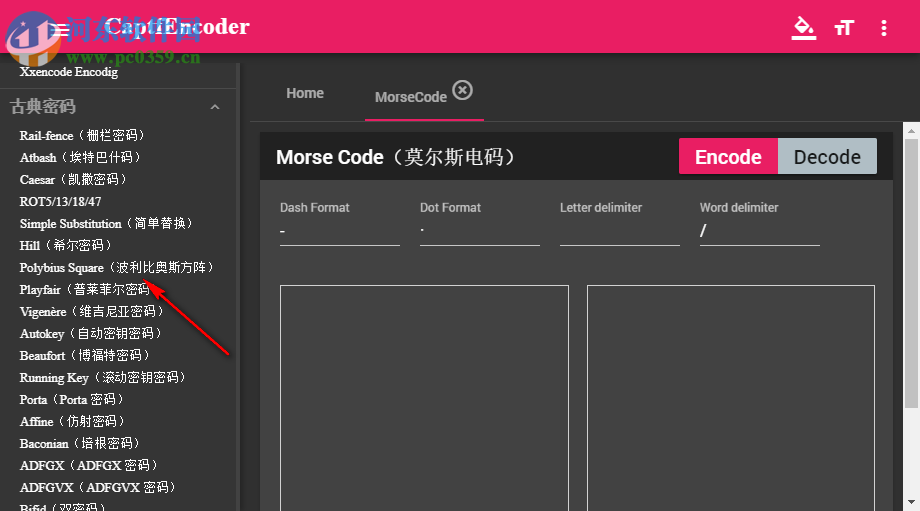920x511 pixels.
Task: Open Baconian cipher
Action: (x=79, y=444)
